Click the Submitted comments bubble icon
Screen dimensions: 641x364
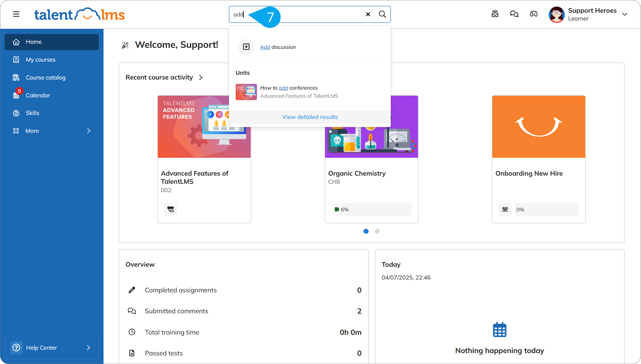(132, 311)
